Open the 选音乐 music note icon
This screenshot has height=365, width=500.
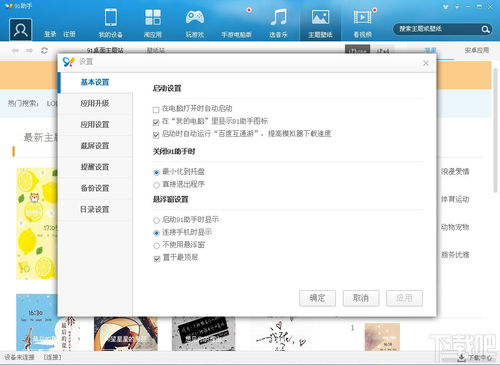pos(278,17)
